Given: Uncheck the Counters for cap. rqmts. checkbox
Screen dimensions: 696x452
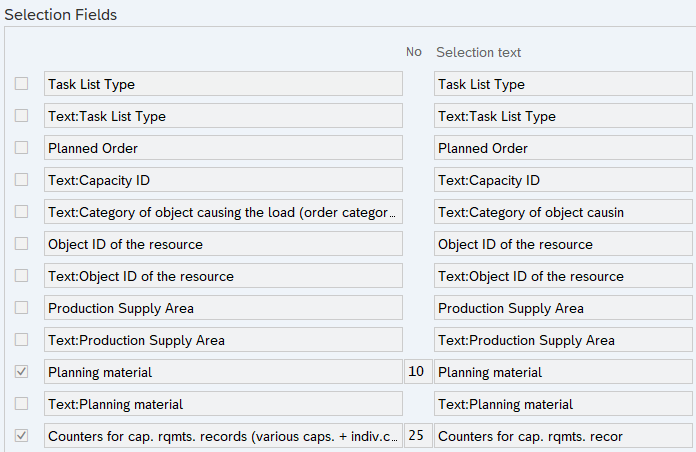Looking at the screenshot, I should click(21, 436).
